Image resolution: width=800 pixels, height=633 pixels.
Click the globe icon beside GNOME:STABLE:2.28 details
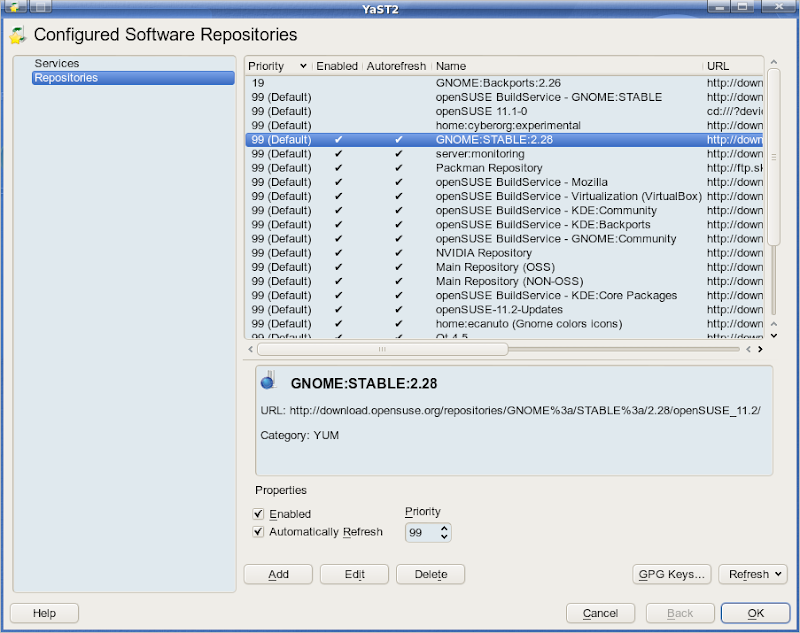(268, 381)
